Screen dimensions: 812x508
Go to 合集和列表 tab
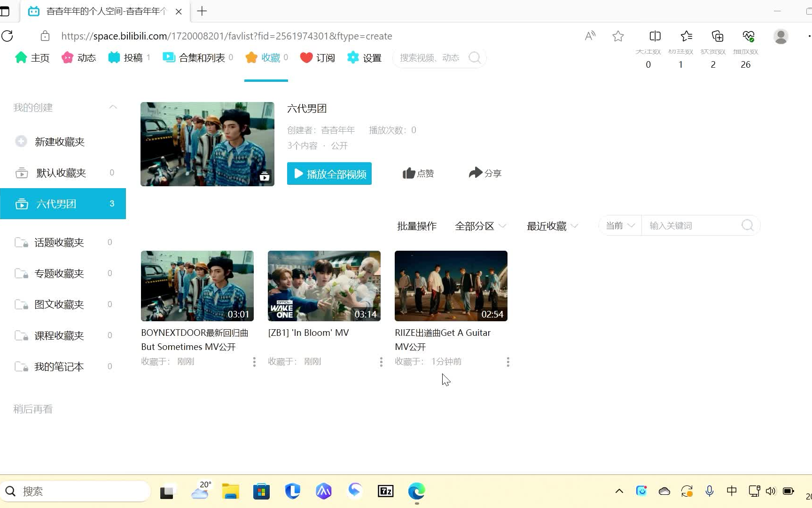tap(197, 57)
